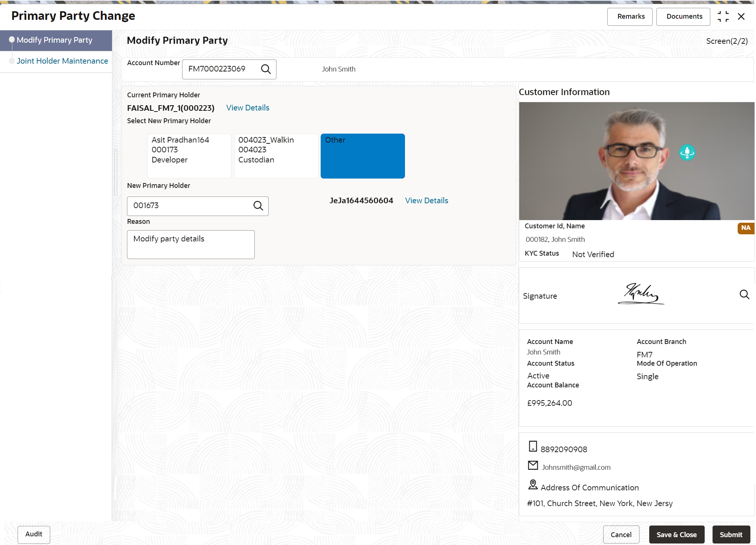The image size is (756, 545).
Task: Click the mobile phone icon
Action: 533,447
